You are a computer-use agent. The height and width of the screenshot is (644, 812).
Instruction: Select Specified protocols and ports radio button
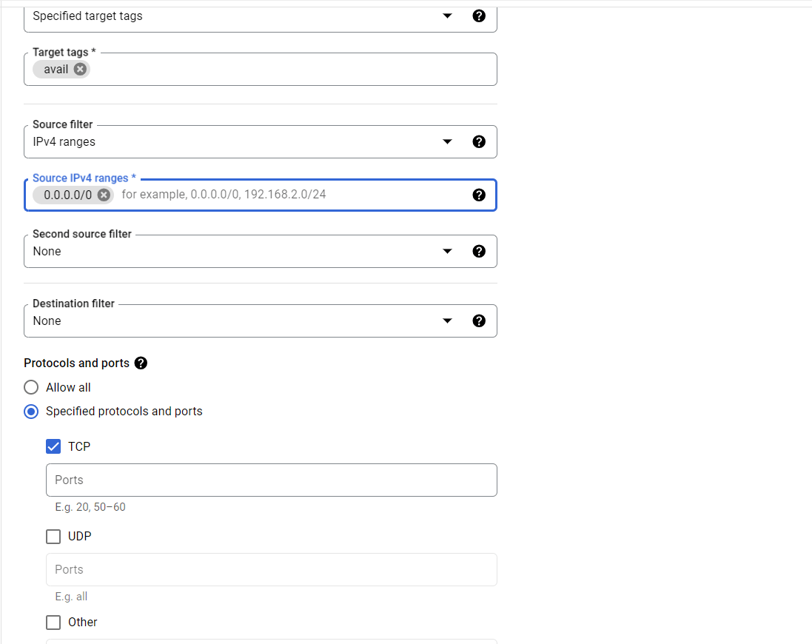tap(31, 412)
